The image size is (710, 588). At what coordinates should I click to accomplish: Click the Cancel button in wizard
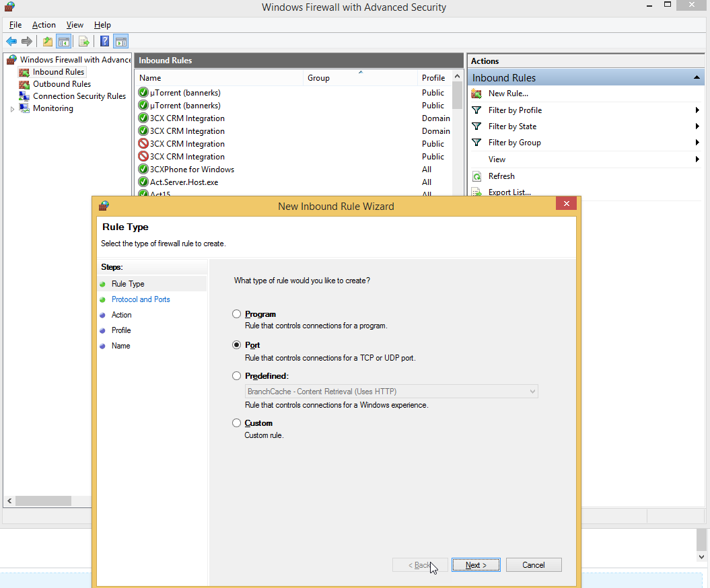pos(534,565)
